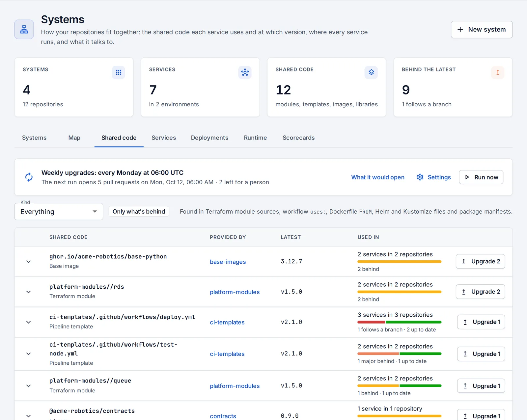Click '1 follows a branch · 2 up to date'
The height and width of the screenshot is (420, 527).
[397, 329]
